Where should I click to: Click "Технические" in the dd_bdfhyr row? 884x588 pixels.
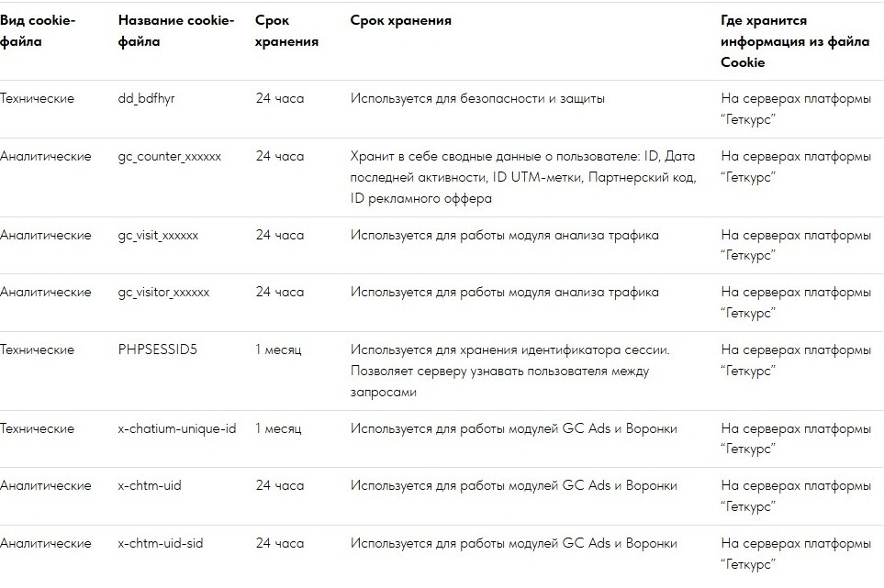click(37, 98)
